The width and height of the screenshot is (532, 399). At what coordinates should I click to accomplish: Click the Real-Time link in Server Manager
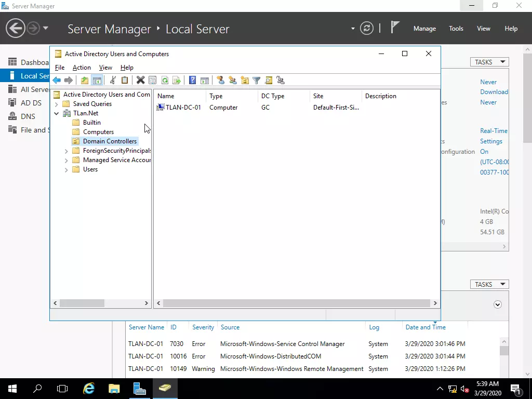494,131
